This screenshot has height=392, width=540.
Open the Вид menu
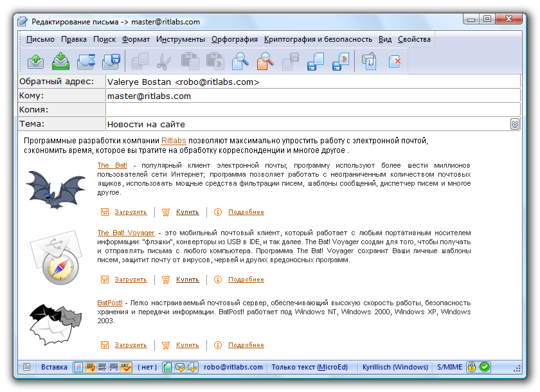pyautogui.click(x=385, y=39)
